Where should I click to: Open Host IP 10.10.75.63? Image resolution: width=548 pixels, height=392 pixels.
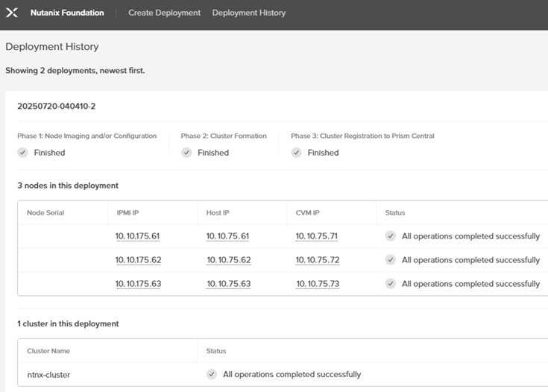click(x=229, y=284)
